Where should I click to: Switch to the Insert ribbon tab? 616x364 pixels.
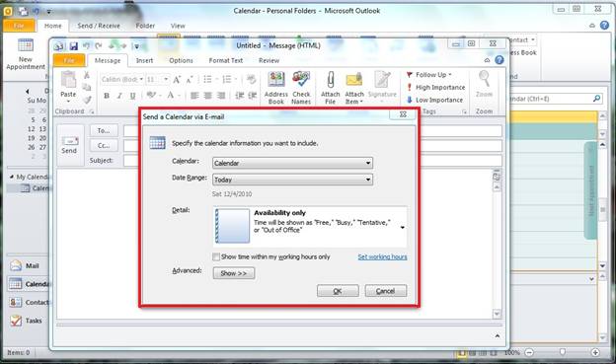click(x=144, y=60)
